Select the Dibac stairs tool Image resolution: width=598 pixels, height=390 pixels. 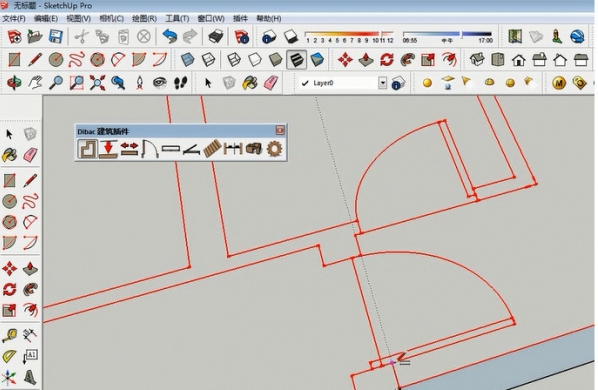coord(212,149)
